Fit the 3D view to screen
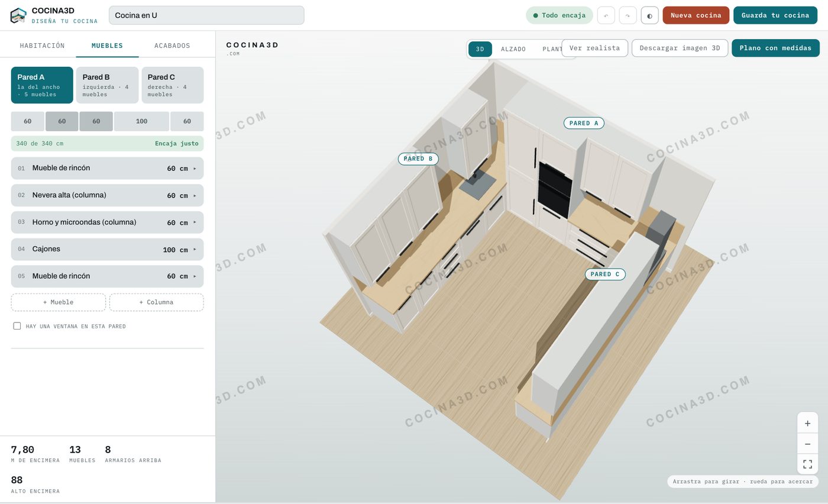The height and width of the screenshot is (504, 828). 807,464
